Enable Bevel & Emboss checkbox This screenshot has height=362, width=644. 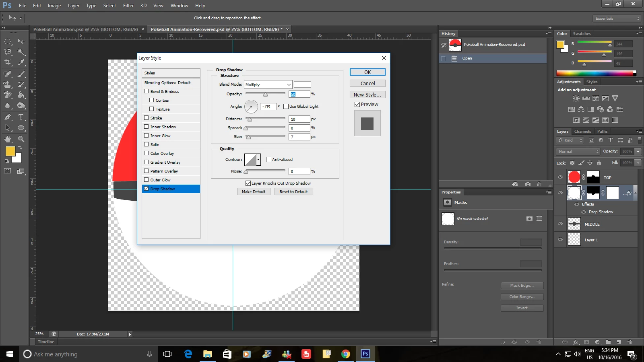point(147,91)
